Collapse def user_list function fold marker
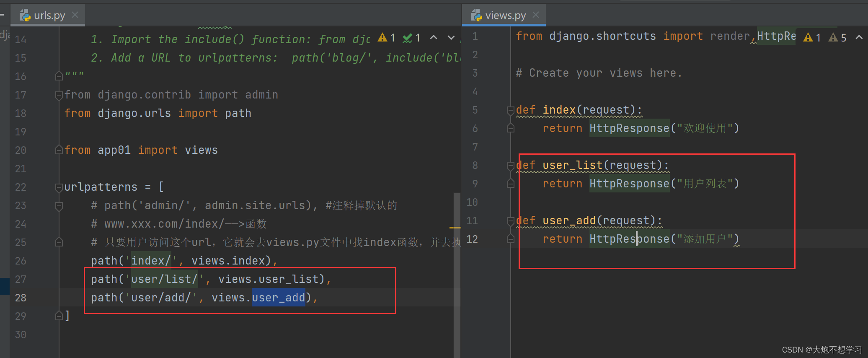The height and width of the screenshot is (358, 868). pyautogui.click(x=510, y=166)
